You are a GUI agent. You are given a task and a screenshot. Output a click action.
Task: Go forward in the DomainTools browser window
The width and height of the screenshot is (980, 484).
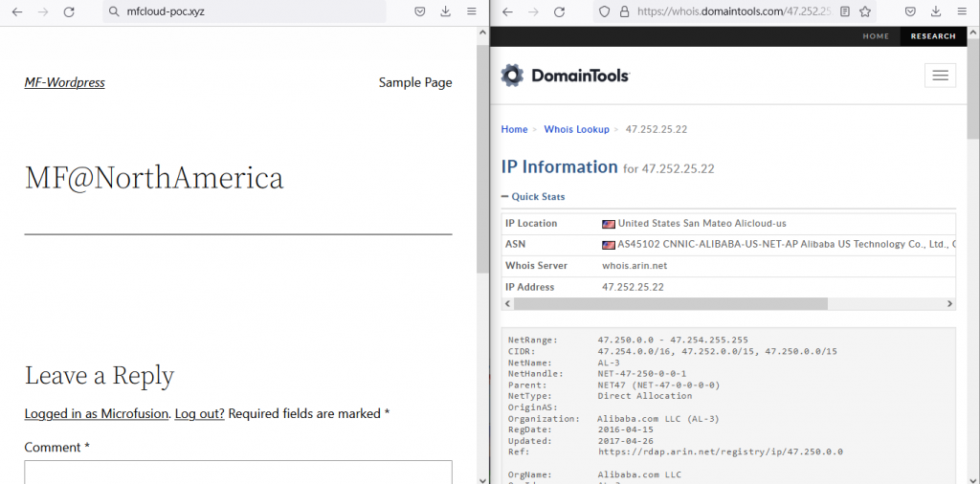point(533,11)
